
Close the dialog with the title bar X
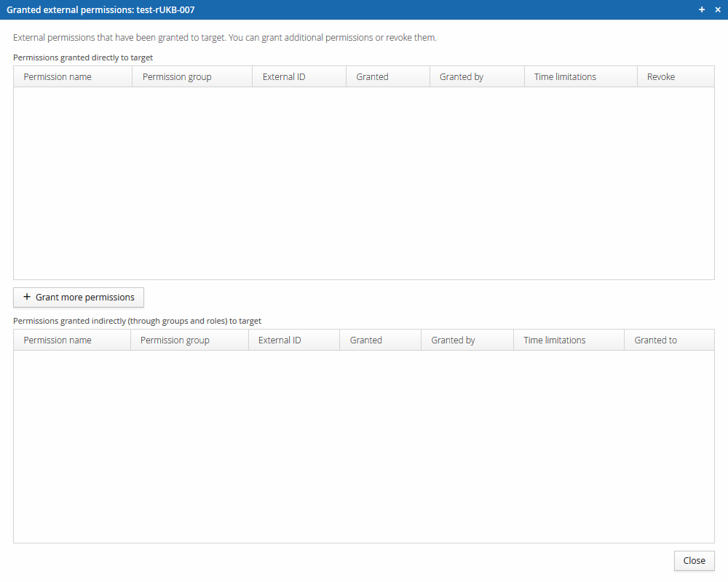[718, 9]
